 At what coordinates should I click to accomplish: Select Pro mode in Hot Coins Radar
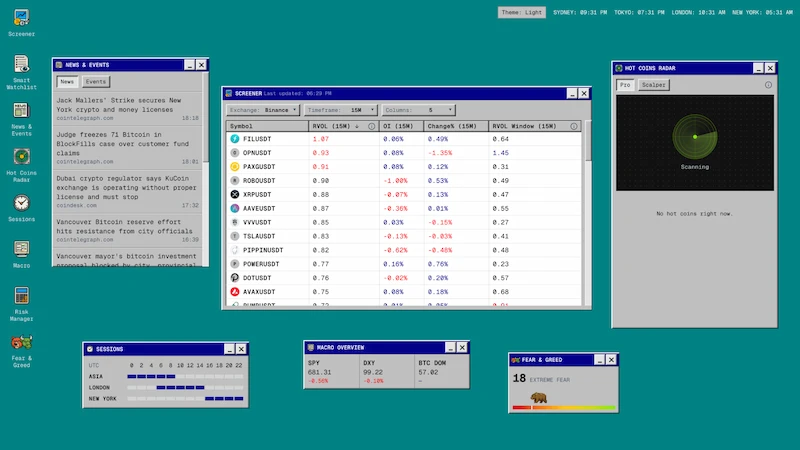[x=625, y=85]
